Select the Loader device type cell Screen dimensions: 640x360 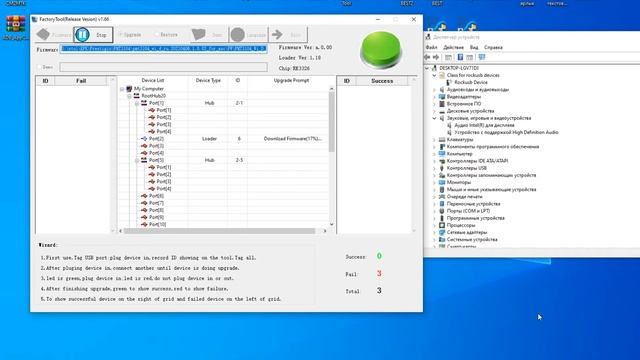pos(209,139)
